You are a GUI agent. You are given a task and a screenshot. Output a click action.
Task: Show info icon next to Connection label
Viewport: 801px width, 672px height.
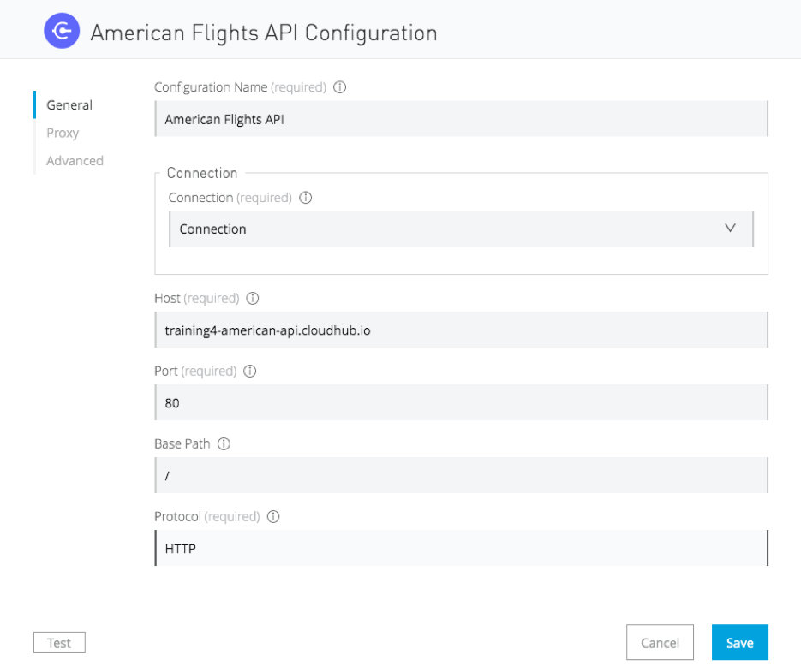point(306,198)
